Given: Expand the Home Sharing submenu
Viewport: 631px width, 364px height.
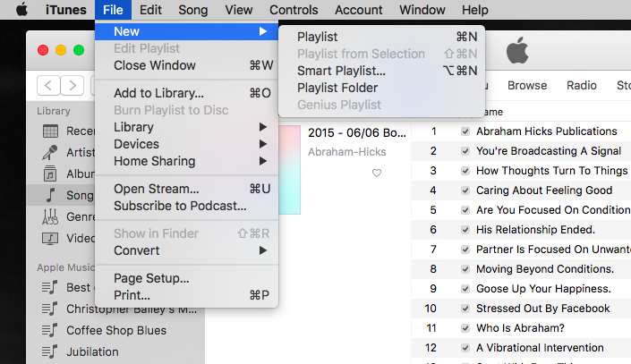Looking at the screenshot, I should (263, 161).
